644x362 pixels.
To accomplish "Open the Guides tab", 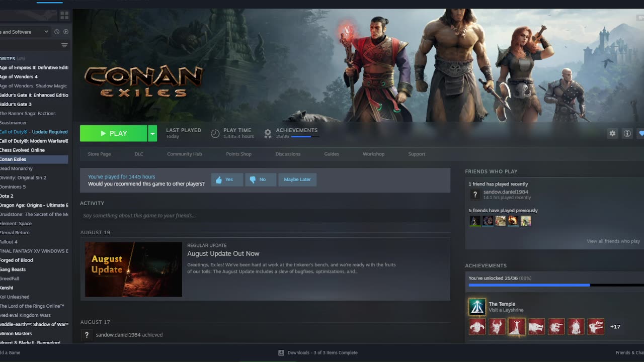I will [332, 154].
